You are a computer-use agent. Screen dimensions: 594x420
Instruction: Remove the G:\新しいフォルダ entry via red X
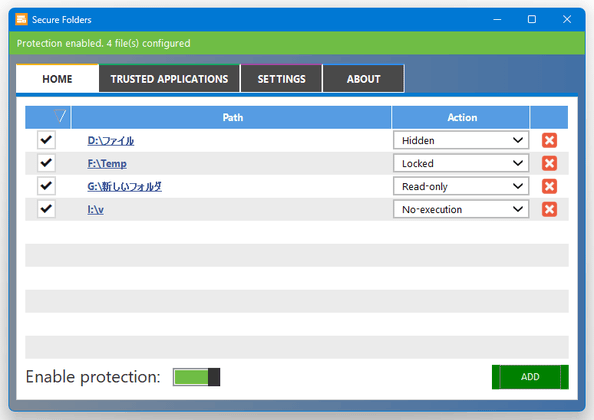pyautogui.click(x=549, y=186)
